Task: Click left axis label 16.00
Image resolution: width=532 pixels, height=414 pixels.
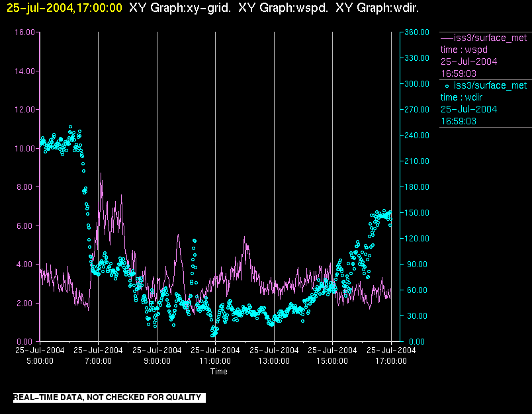Action: [x=24, y=32]
